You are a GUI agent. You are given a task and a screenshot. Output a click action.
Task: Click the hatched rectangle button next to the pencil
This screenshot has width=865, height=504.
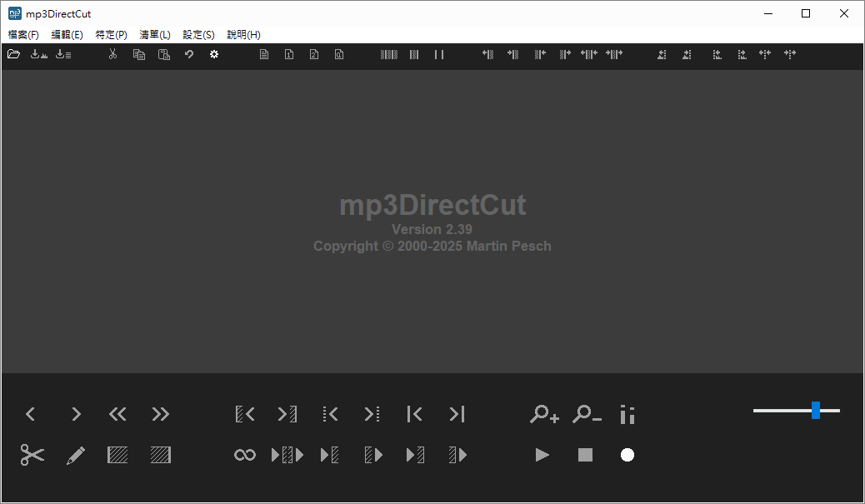pyautogui.click(x=117, y=455)
